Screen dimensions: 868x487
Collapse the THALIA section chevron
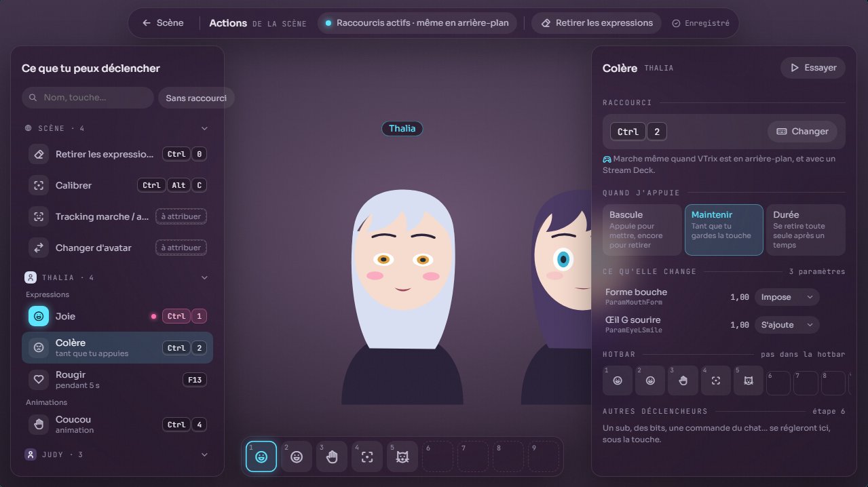click(204, 277)
